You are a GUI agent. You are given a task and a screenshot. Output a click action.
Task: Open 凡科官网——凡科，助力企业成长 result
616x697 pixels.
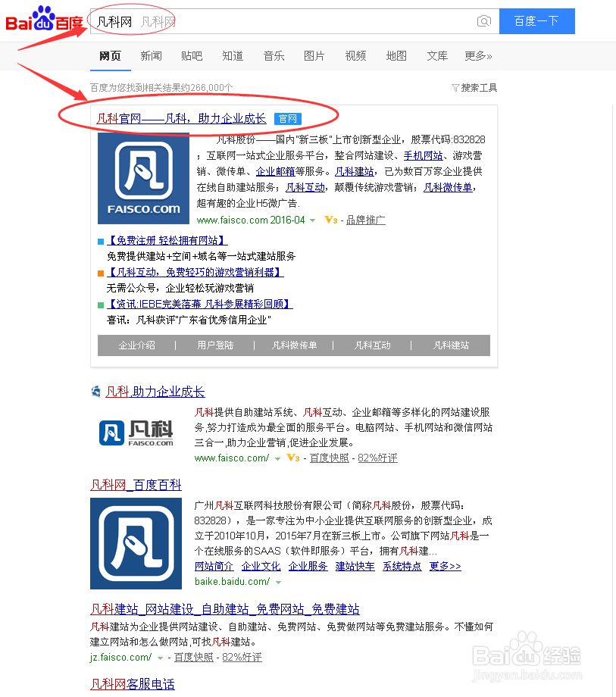(x=181, y=119)
